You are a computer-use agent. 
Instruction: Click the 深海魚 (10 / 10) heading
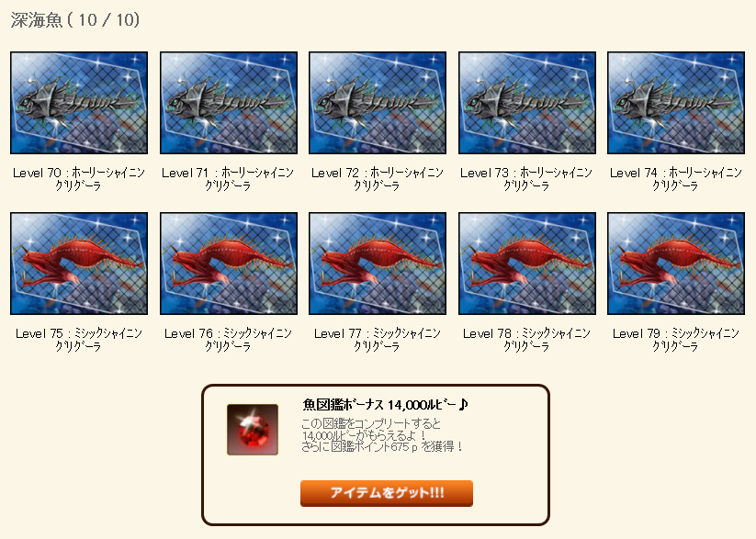(x=75, y=20)
